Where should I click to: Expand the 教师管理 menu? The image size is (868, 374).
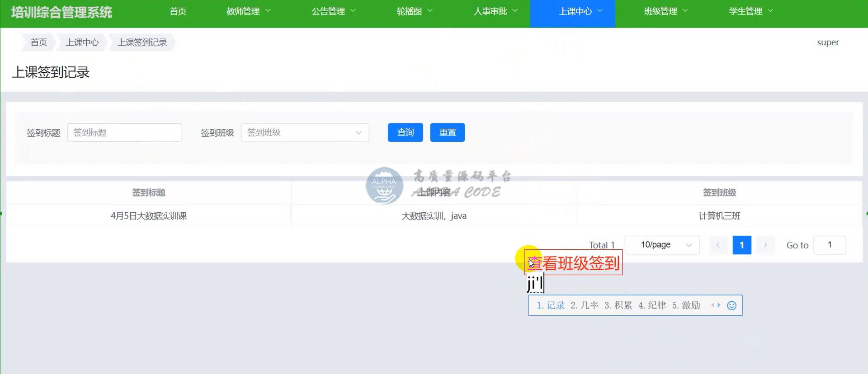point(248,11)
